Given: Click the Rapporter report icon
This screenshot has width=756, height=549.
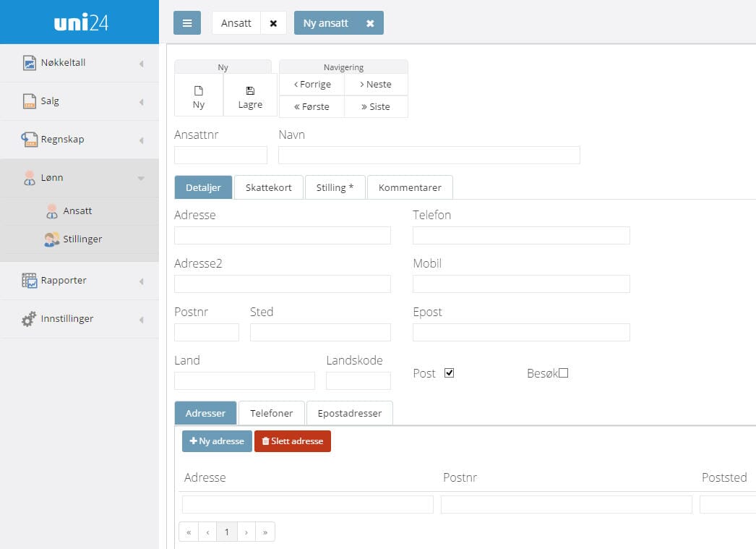Looking at the screenshot, I should pyautogui.click(x=29, y=281).
